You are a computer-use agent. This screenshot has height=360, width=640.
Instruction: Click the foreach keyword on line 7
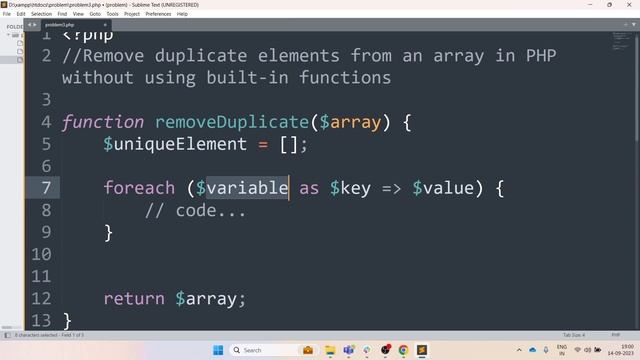click(139, 188)
